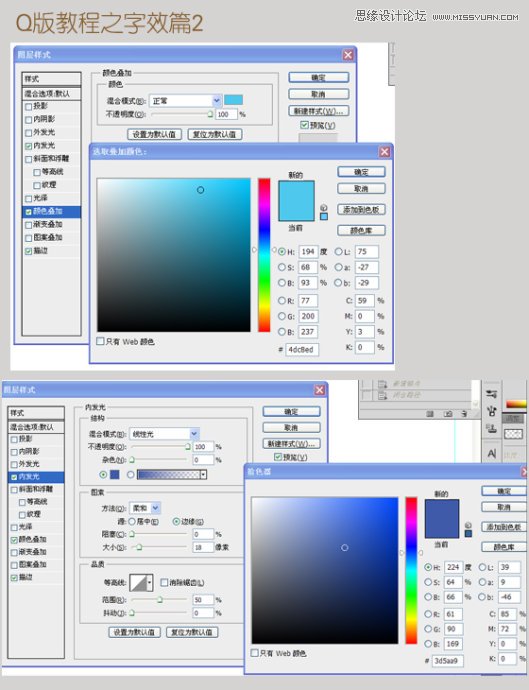
Task: Click hex field showing 3d5aa9
Action: tap(448, 661)
